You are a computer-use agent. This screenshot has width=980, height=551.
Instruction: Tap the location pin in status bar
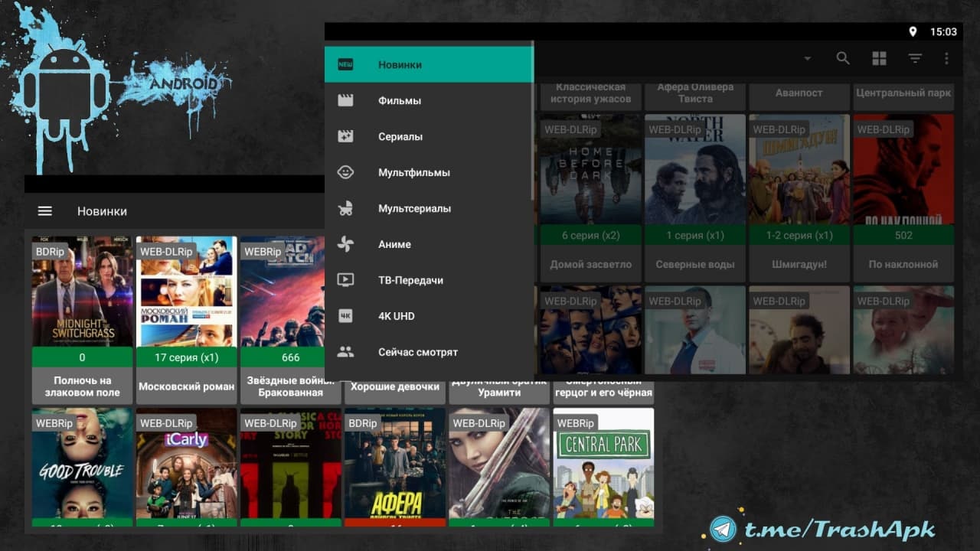point(913,32)
